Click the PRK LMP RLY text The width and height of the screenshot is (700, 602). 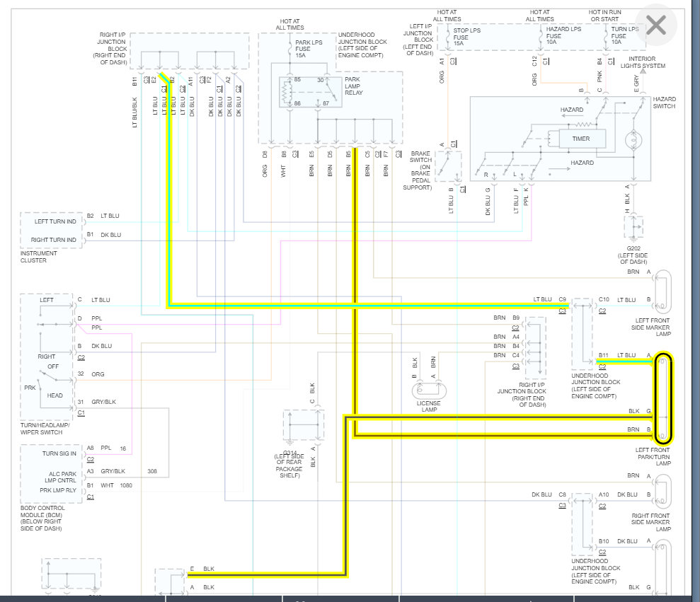point(58,490)
